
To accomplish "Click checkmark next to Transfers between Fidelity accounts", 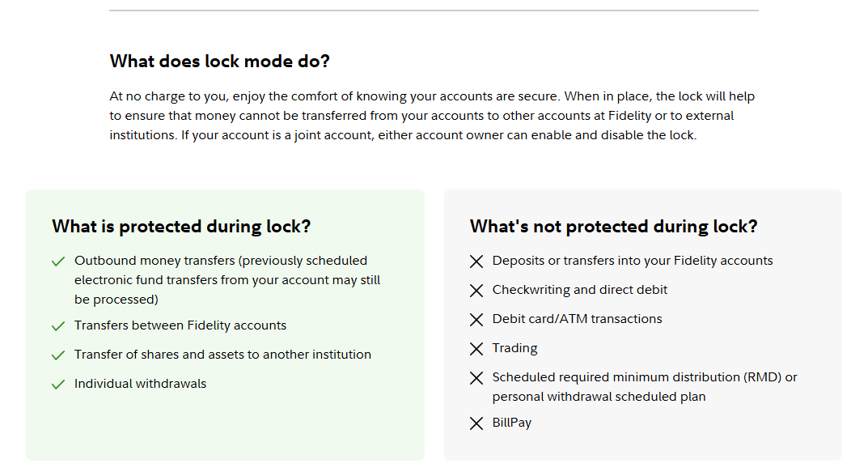I will pyautogui.click(x=57, y=326).
